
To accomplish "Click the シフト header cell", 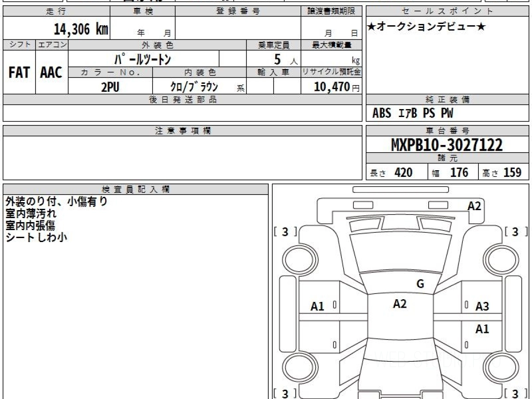I will tap(19, 45).
